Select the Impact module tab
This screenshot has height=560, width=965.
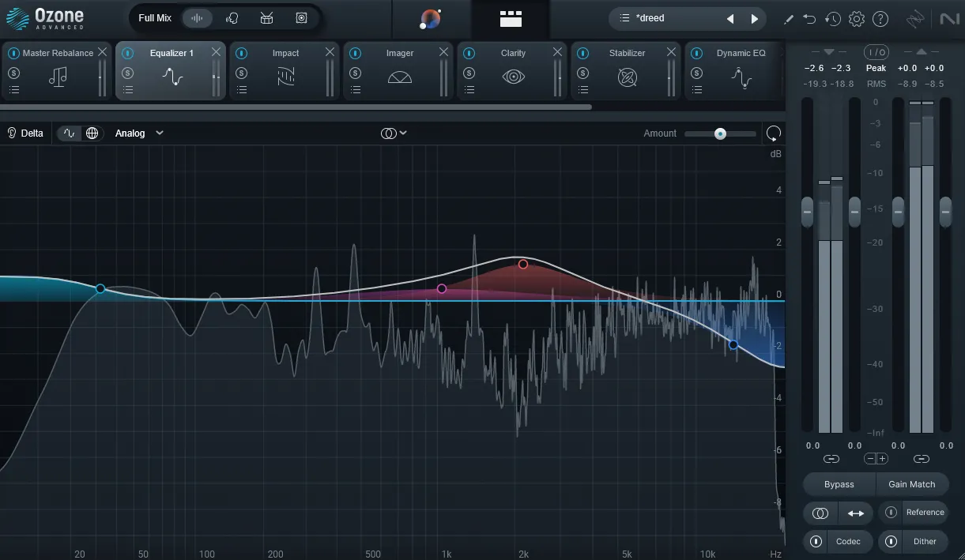pos(285,70)
